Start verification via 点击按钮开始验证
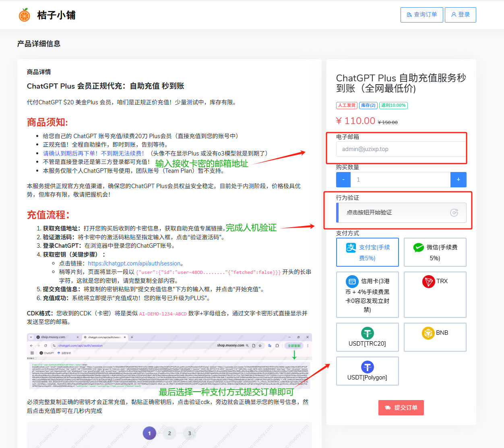504x448 pixels. pos(401,213)
